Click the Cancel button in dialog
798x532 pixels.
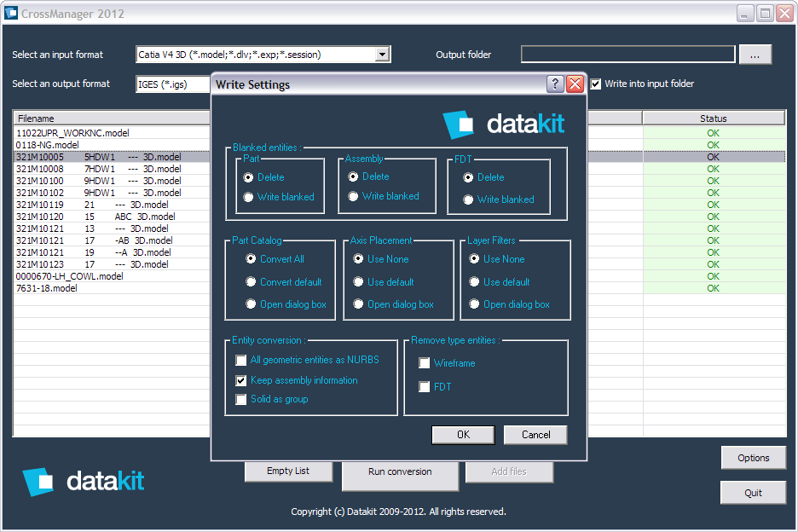coord(535,435)
